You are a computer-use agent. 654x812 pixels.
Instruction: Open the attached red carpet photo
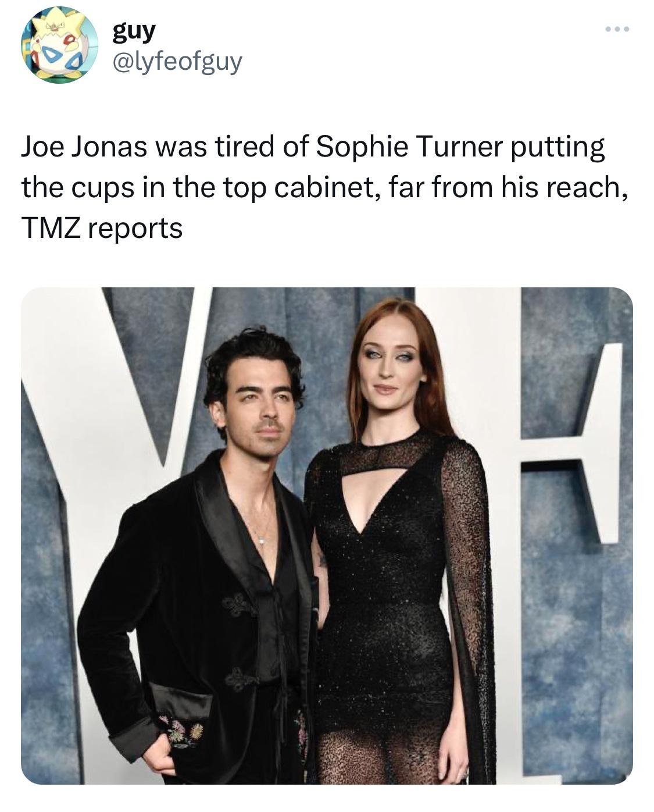point(327,535)
